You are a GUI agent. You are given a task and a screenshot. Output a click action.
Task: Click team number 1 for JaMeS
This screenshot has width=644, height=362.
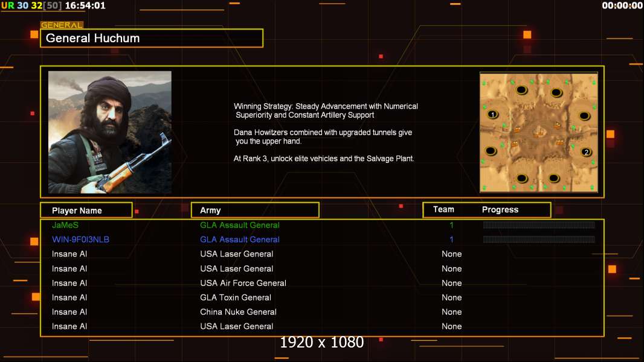[451, 225]
